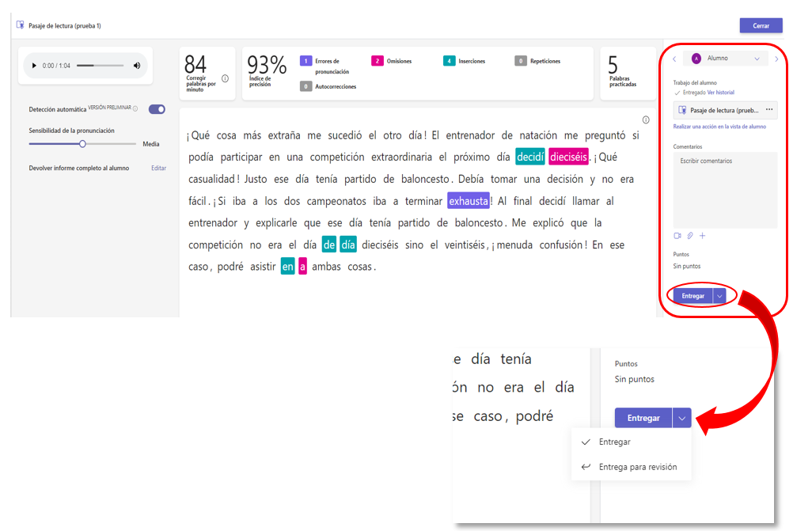The width and height of the screenshot is (812, 531).
Task: Disable the Detección automática toggle
Action: [x=158, y=108]
